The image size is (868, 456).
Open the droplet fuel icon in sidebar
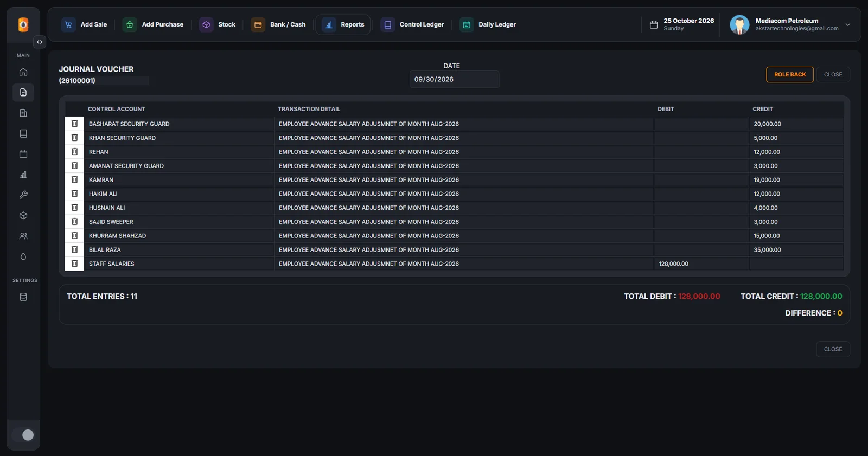tap(23, 256)
